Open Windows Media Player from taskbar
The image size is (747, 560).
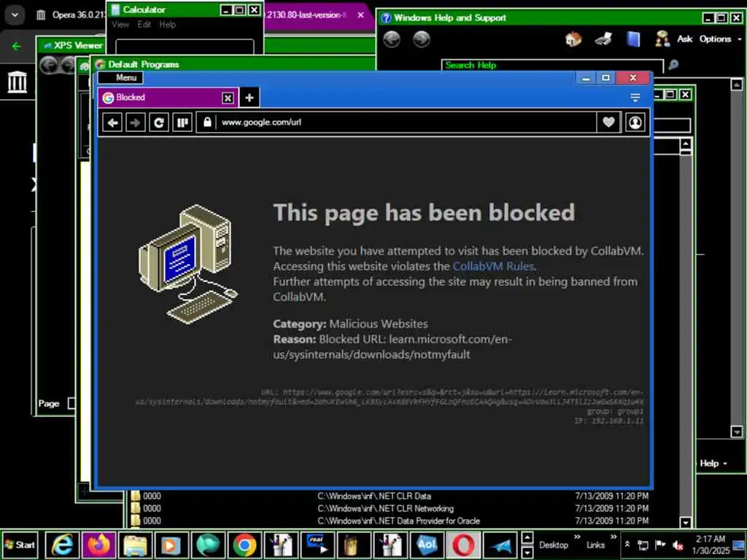171,545
